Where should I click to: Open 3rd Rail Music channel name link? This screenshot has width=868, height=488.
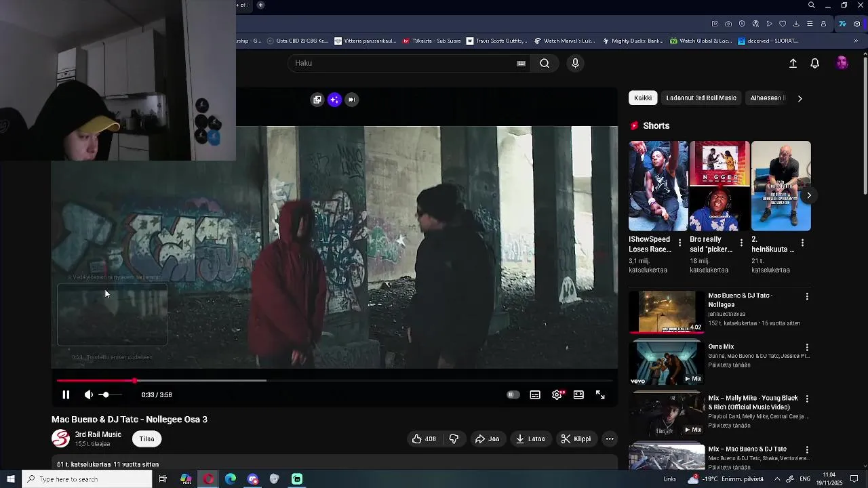(98, 434)
